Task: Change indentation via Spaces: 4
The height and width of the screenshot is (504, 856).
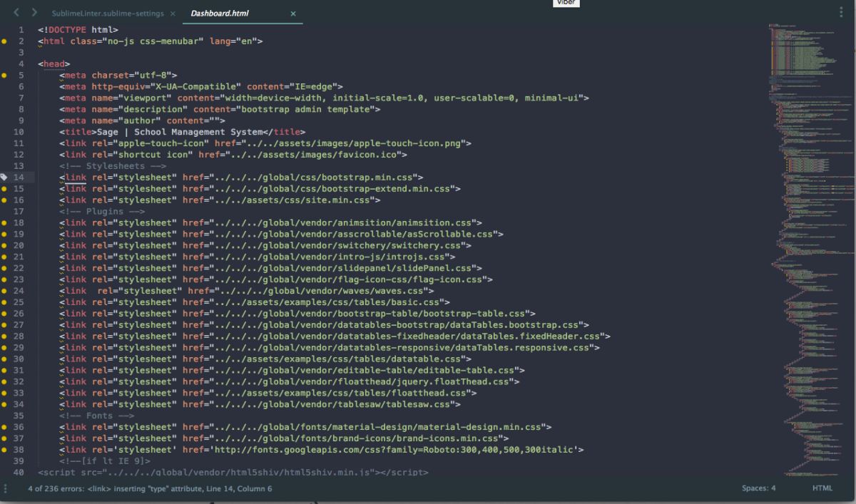Action: pyautogui.click(x=759, y=488)
